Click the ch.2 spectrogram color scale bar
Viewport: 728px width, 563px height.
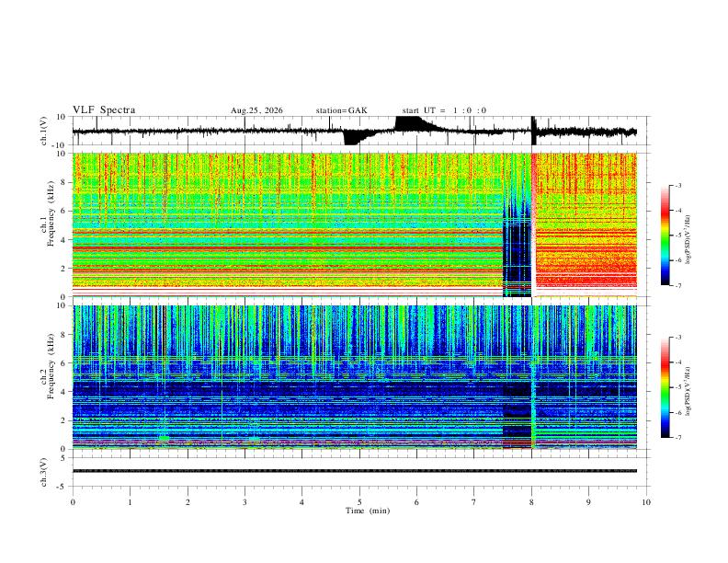pos(665,387)
